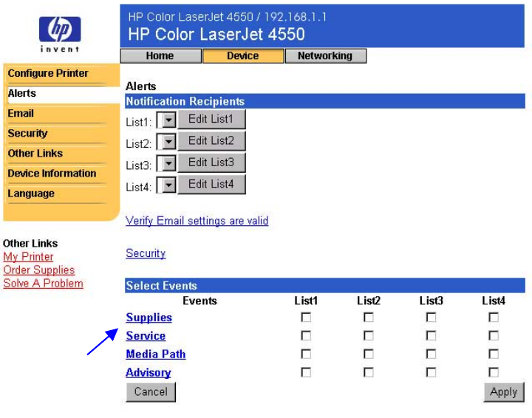The width and height of the screenshot is (532, 418).
Task: Click the "Notification Recipients" section heading
Action: [185, 101]
